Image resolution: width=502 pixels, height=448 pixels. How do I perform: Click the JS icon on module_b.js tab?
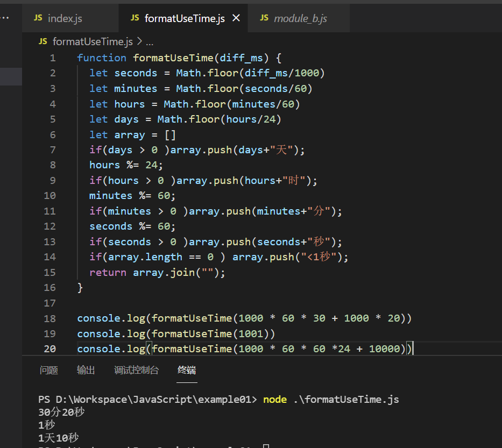pos(264,18)
